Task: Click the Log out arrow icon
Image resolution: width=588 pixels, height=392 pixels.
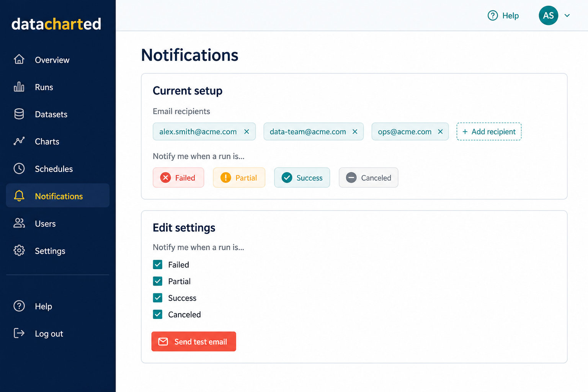Action: (x=19, y=333)
